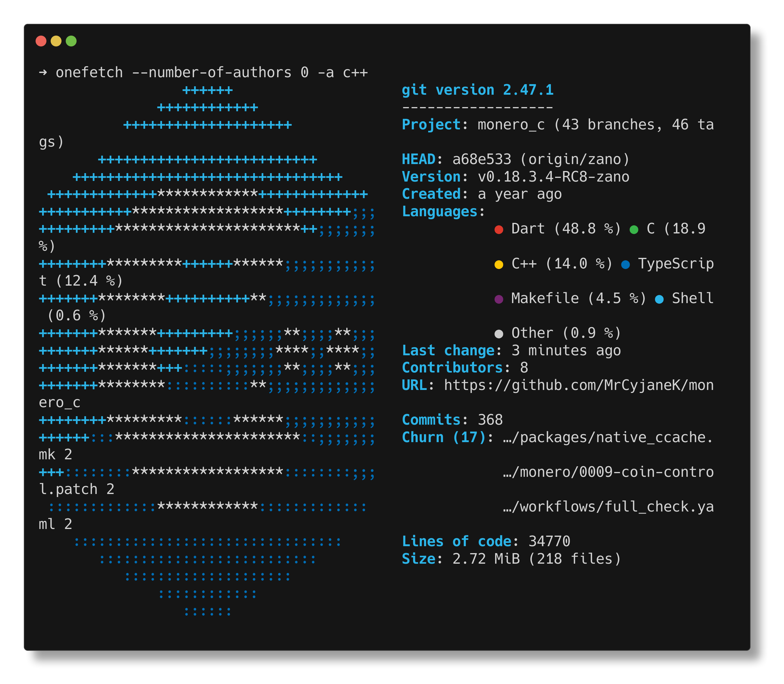Image resolution: width=784 pixels, height=684 pixels.
Task: Click the blue TypeScript language dot
Action: point(625,264)
